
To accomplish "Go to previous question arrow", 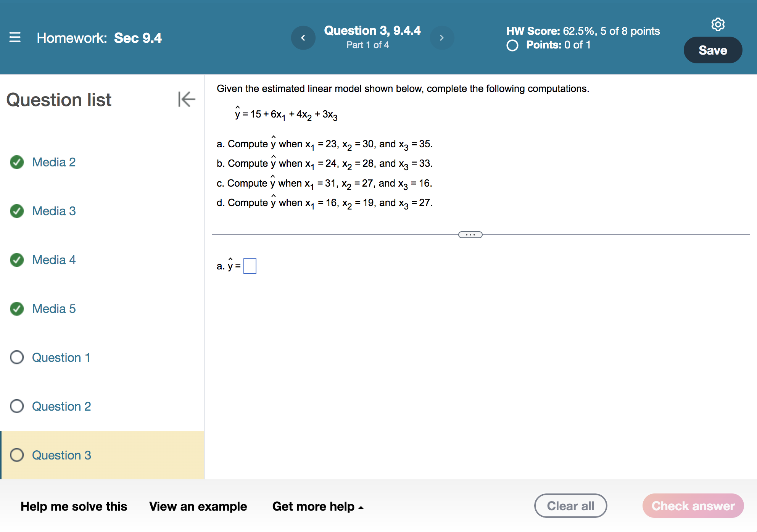I will 303,38.
